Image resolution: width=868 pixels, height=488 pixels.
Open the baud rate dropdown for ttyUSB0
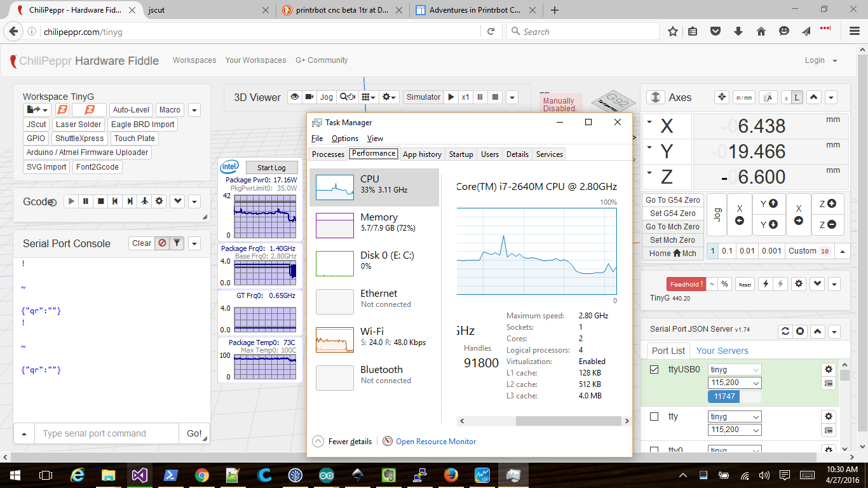[734, 383]
